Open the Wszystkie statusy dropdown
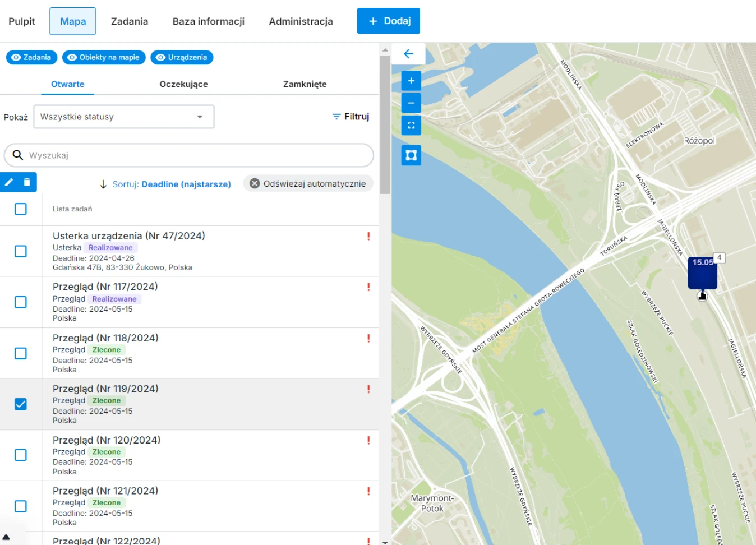The height and width of the screenshot is (545, 756). (x=124, y=117)
